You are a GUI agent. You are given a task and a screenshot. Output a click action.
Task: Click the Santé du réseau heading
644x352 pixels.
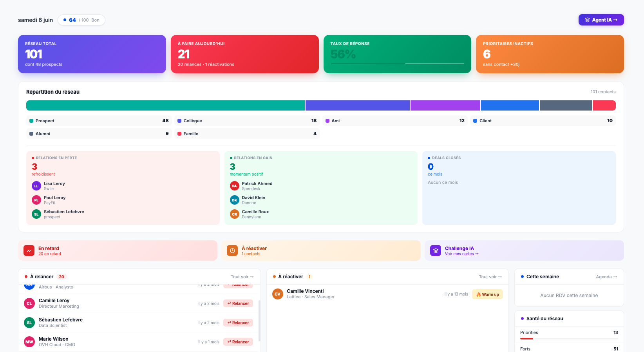click(x=545, y=319)
